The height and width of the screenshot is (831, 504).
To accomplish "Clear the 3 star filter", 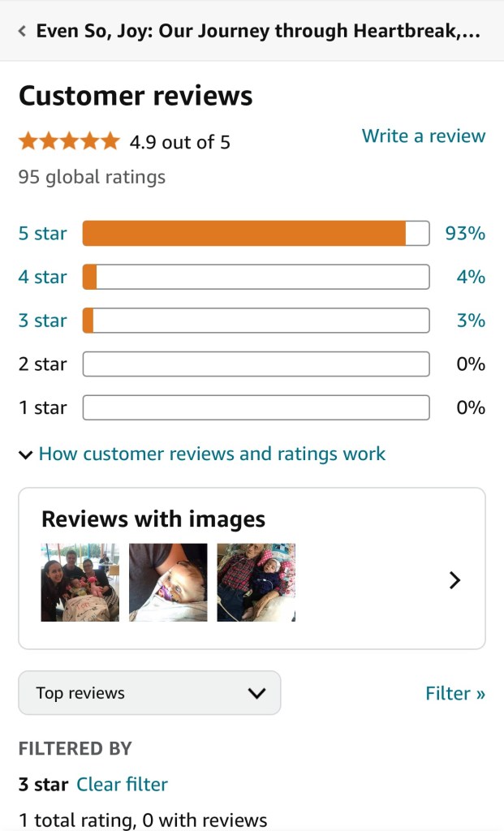I will [x=122, y=785].
